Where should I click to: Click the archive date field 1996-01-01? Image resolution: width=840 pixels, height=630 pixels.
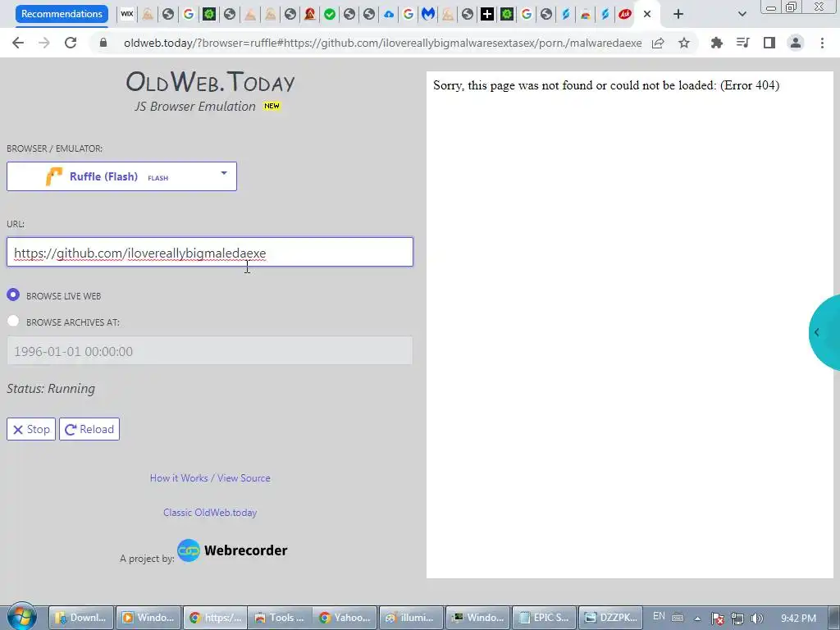[x=210, y=351]
